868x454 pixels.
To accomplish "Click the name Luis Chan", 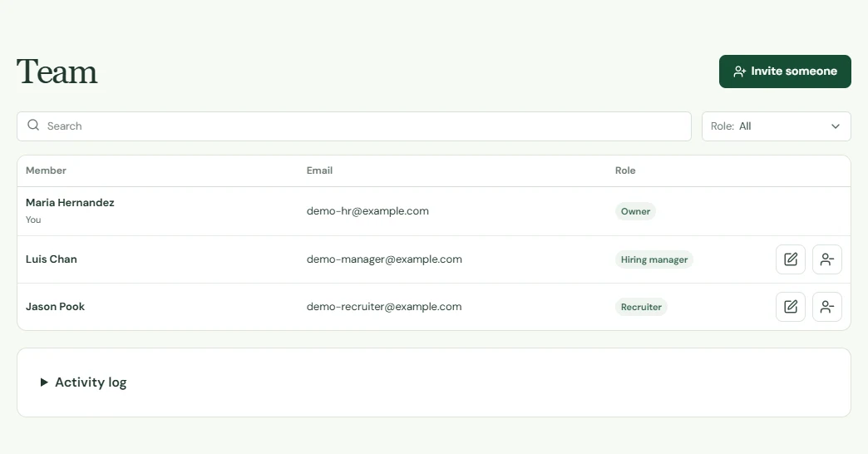I will (x=51, y=259).
